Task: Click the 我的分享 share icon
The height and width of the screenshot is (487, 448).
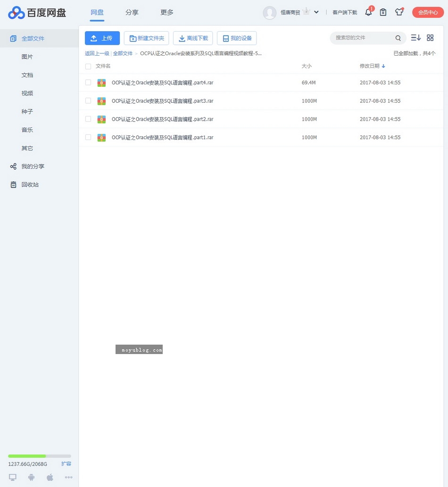Action: pos(13,166)
